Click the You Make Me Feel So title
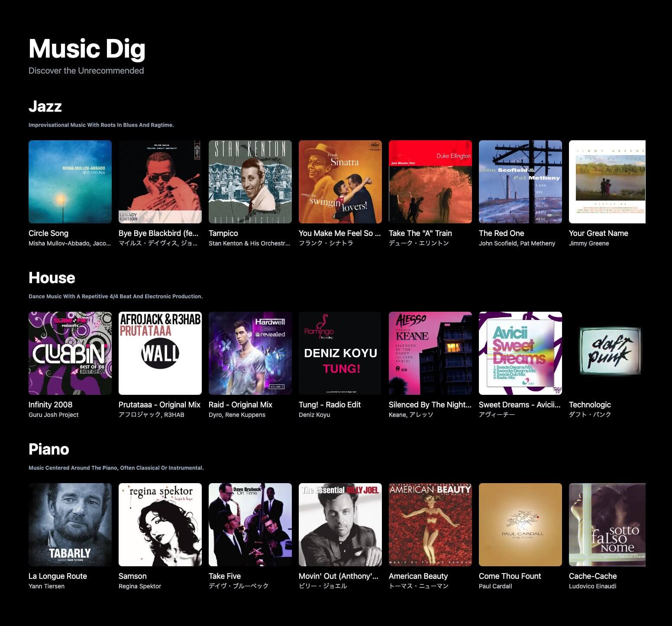This screenshot has height=626, width=672. click(x=340, y=233)
